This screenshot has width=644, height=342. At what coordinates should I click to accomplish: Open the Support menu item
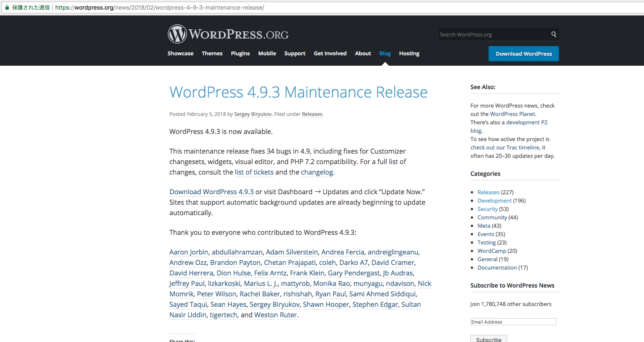(295, 53)
